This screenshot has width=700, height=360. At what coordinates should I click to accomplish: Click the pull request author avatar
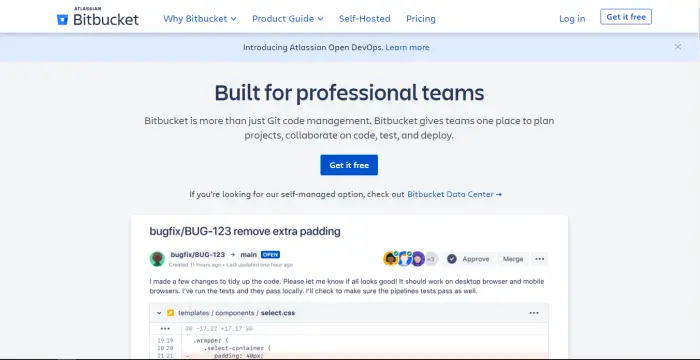point(157,259)
